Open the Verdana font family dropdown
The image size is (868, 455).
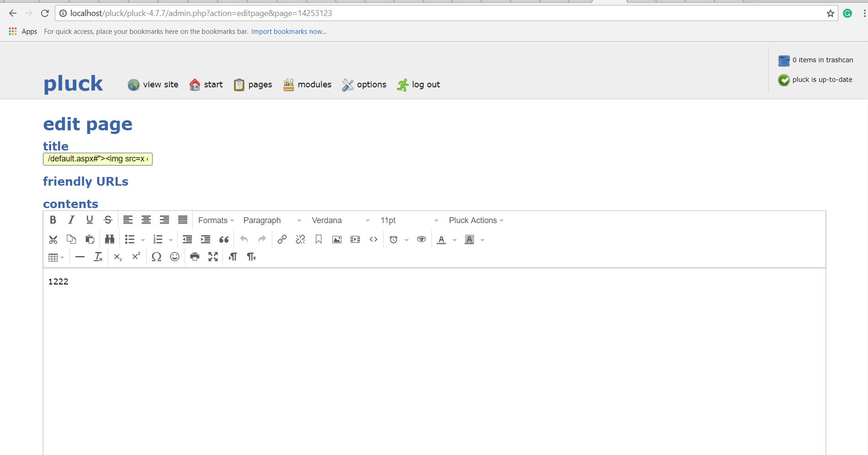click(x=341, y=220)
